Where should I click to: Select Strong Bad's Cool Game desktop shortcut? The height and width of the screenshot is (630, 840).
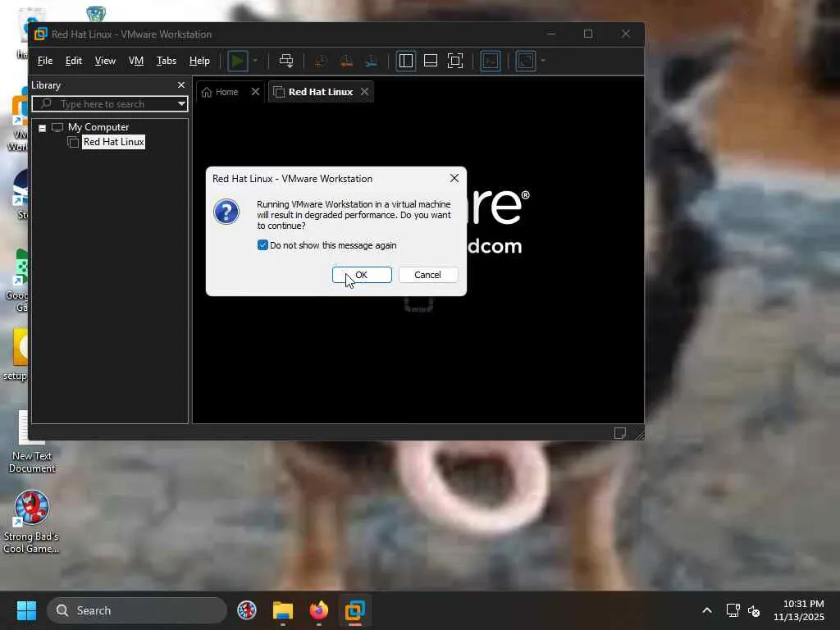(x=31, y=523)
